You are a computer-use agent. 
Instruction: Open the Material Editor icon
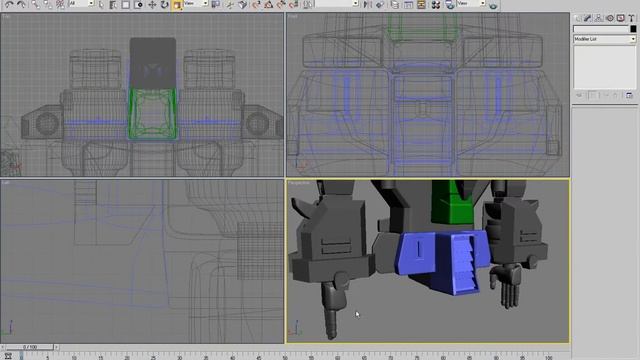[x=436, y=4]
